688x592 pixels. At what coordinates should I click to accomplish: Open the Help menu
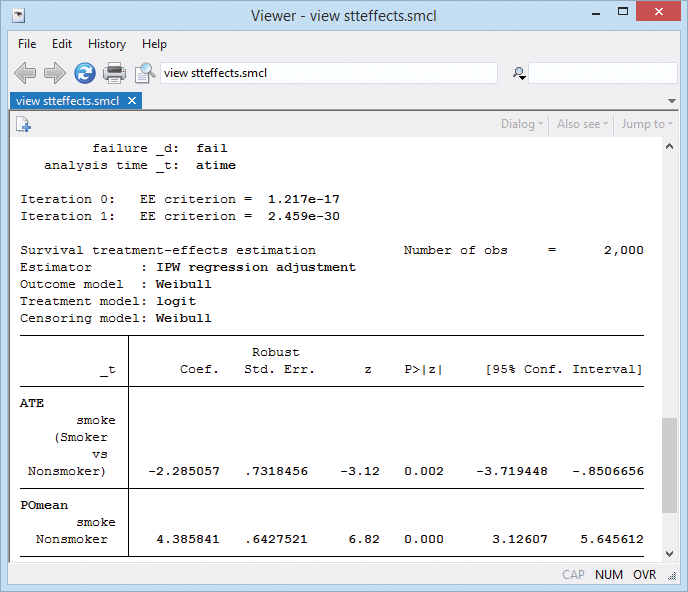(x=154, y=44)
